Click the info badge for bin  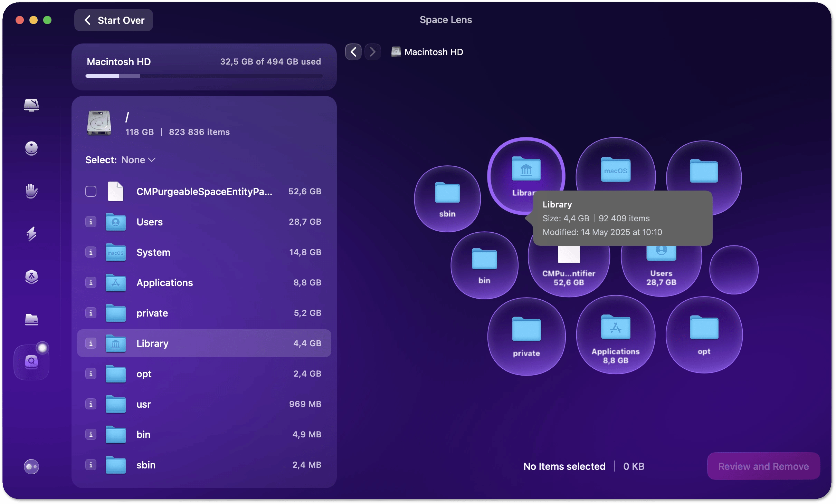coord(91,434)
